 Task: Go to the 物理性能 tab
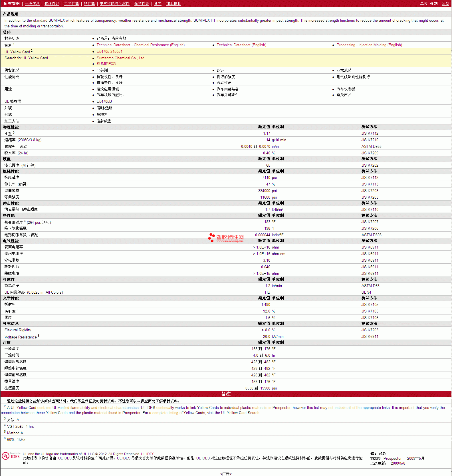52,4
